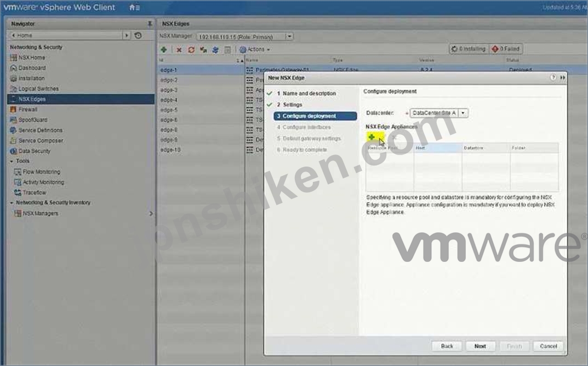588x366 pixels.
Task: Open Service Definitions
Action: (41, 130)
